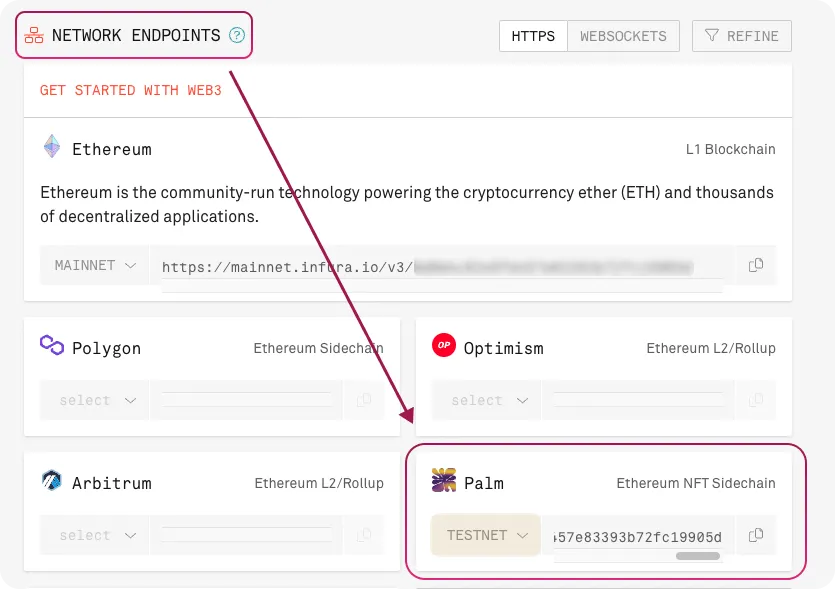Open the Palm TESTNET network dropdown
Viewport: 835px width, 589px height.
pos(486,535)
